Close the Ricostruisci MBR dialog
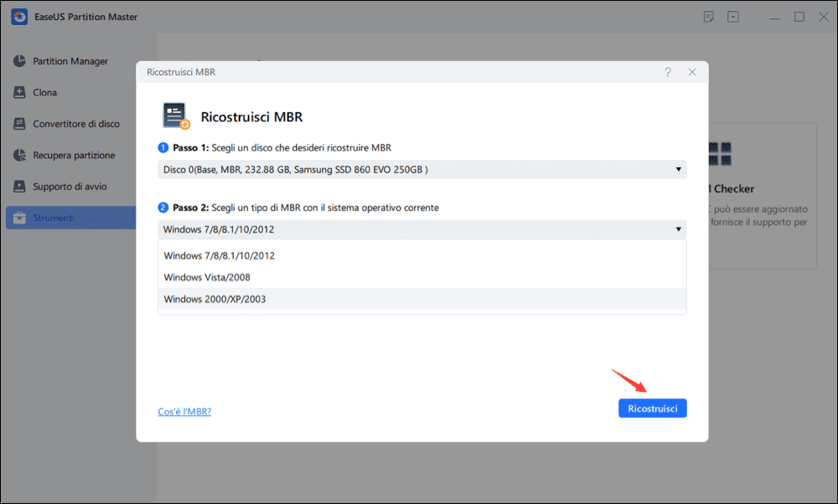Viewport: 838px width, 504px height. 692,72
